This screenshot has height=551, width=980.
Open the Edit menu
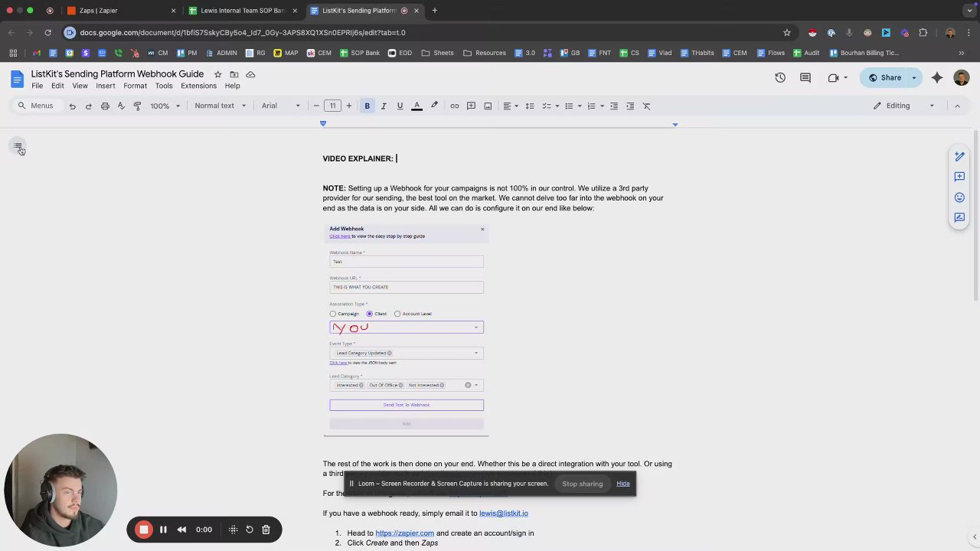(x=57, y=86)
